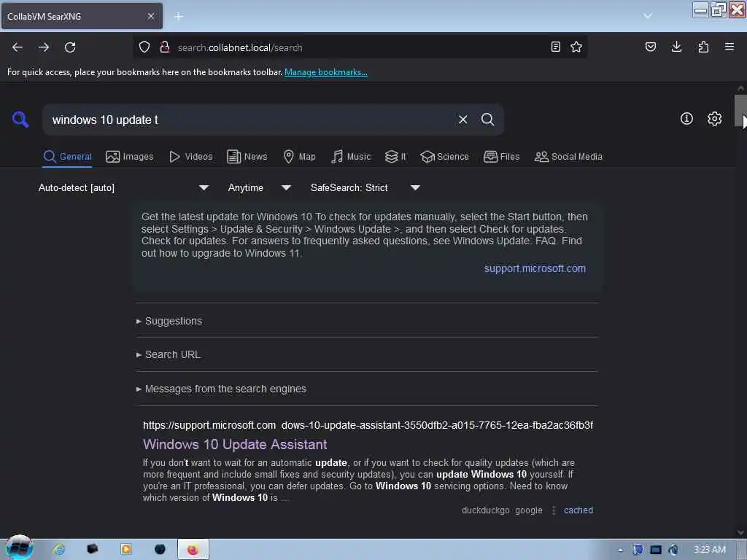This screenshot has height=560, width=747.
Task: Open the Auto-detect language dropdown
Action: click(x=123, y=187)
